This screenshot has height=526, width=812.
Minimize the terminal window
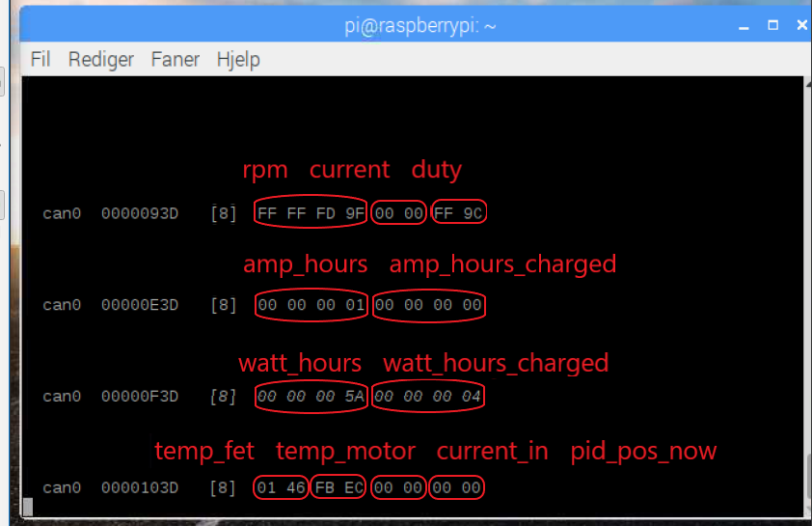pos(744,26)
